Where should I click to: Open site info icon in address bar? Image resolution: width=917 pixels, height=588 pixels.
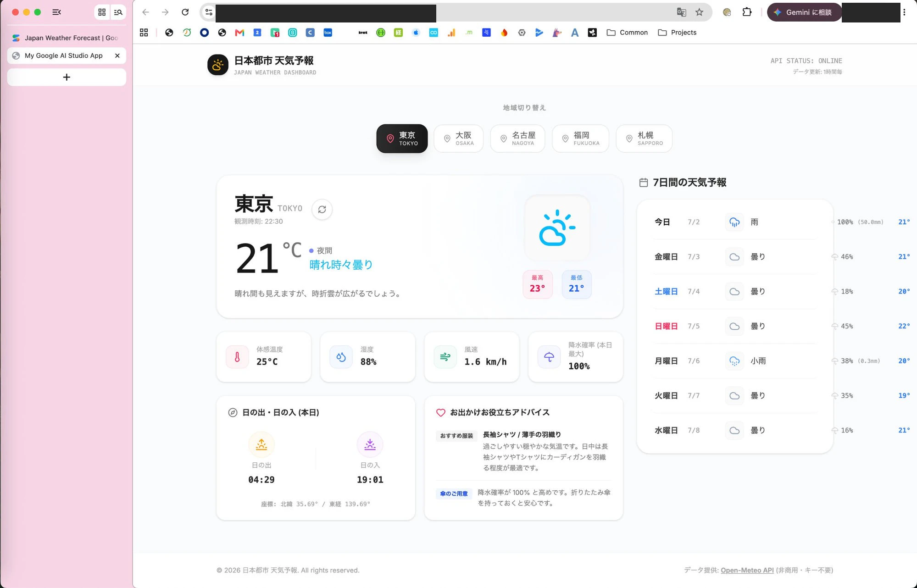[209, 12]
